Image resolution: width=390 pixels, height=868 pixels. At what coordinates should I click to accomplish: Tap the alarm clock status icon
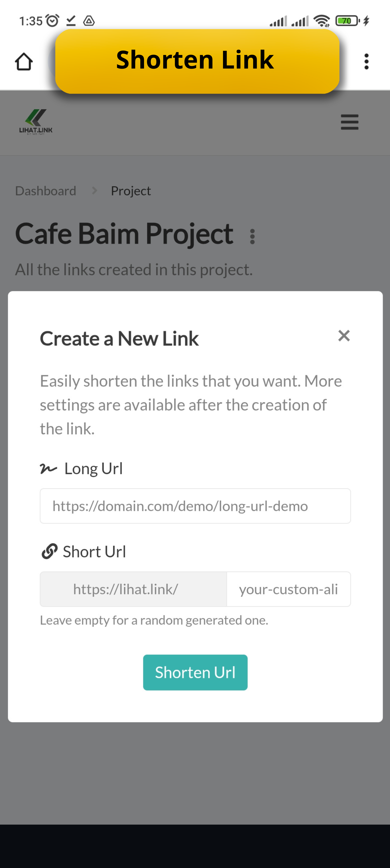pyautogui.click(x=53, y=21)
